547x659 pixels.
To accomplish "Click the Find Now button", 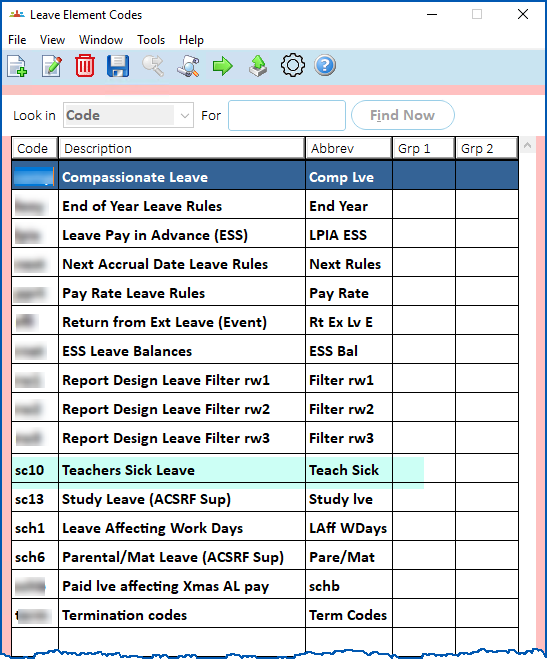I will (x=402, y=115).
